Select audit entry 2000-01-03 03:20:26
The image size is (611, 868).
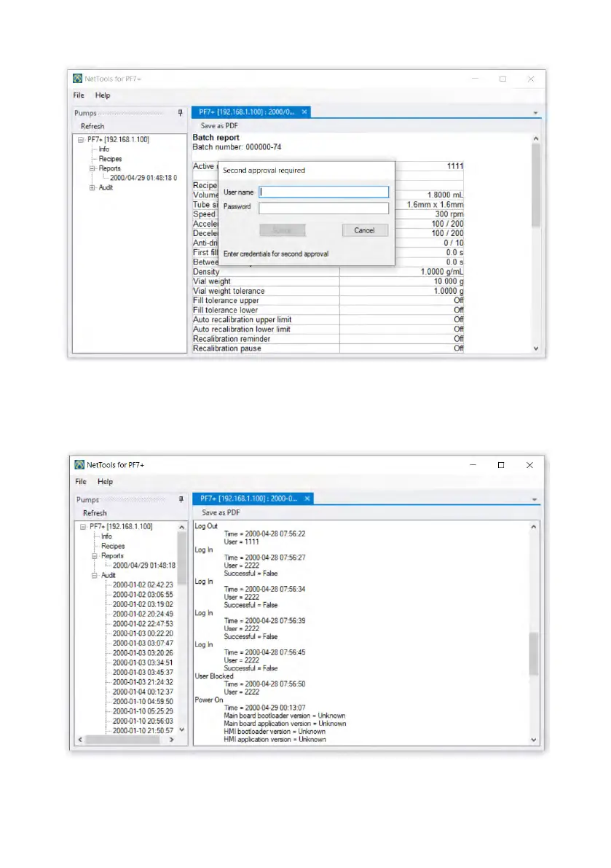click(143, 653)
